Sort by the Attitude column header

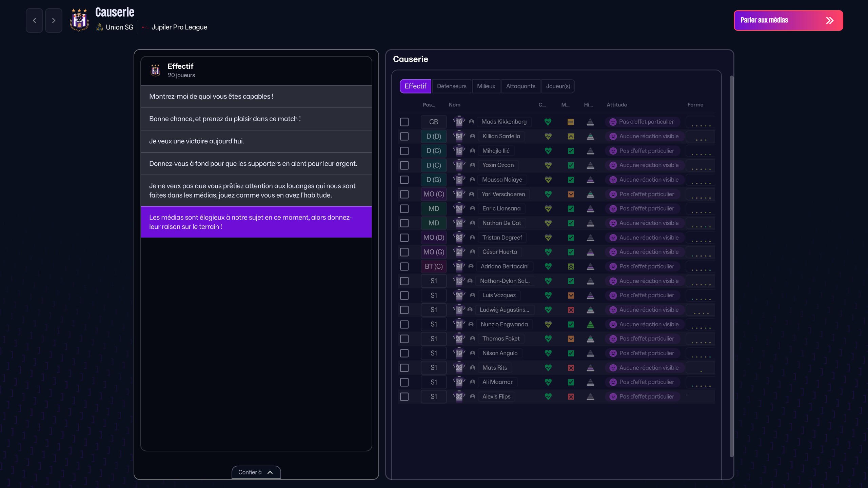click(x=616, y=105)
